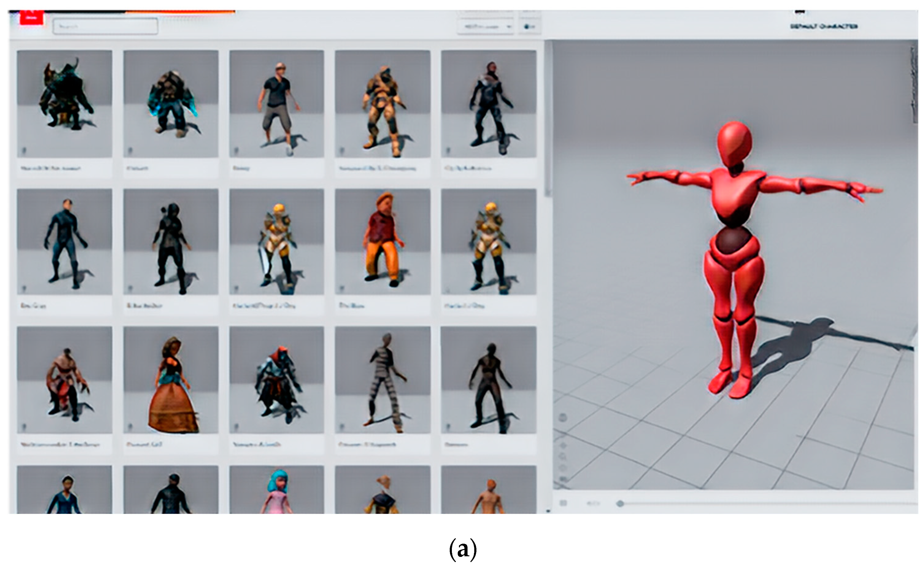
Task: Select the gold-helmeted female knight with sword
Action: [277, 242]
